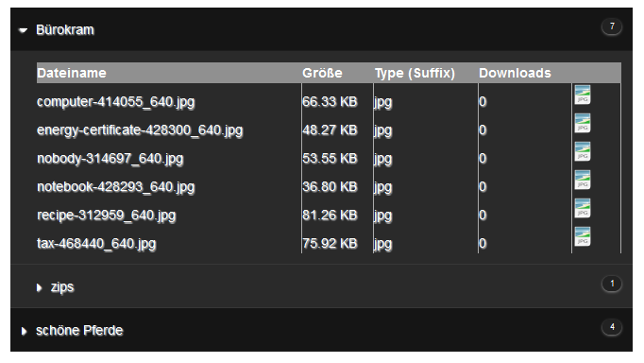Expand the zips subfolder arrow
644x363 pixels.
(39, 287)
